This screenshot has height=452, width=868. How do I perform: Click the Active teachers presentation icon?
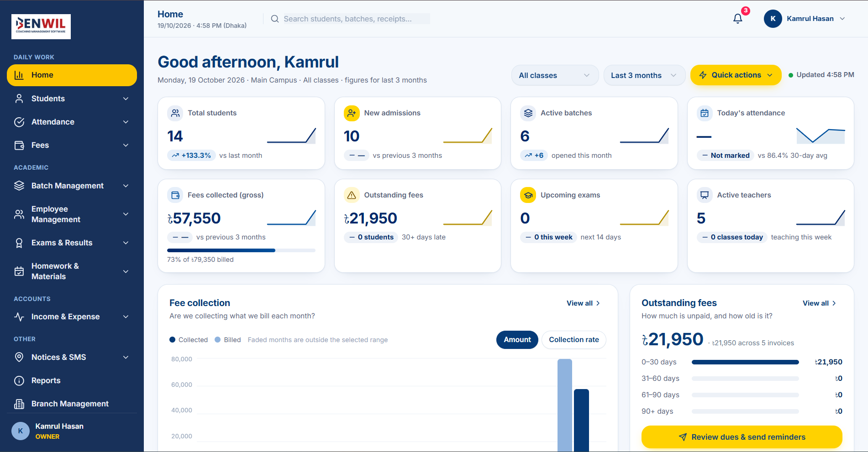point(705,195)
